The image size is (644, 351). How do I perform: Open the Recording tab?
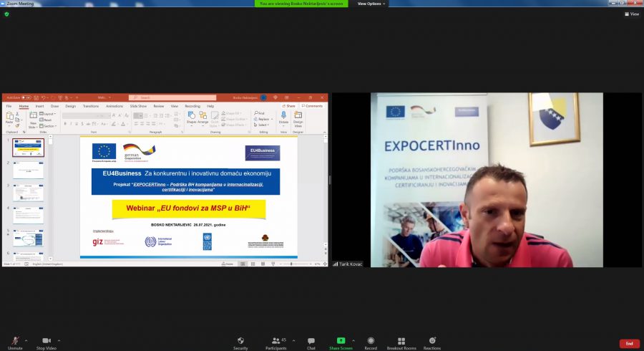(x=192, y=106)
